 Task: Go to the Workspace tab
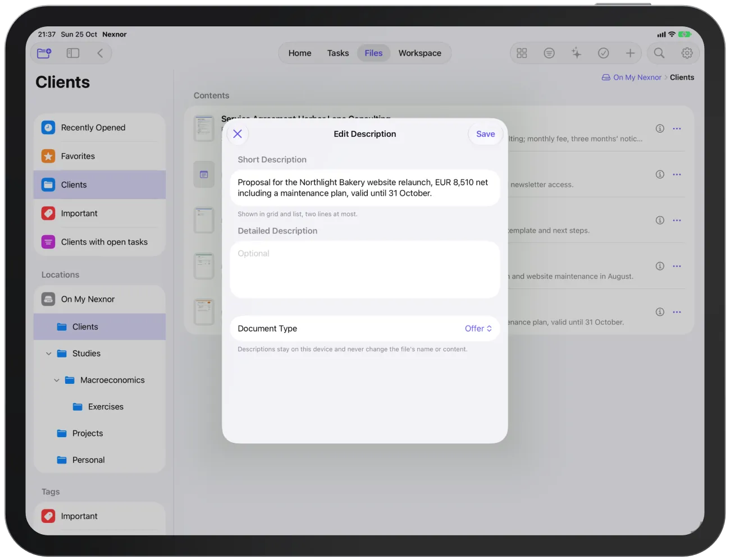pos(420,53)
